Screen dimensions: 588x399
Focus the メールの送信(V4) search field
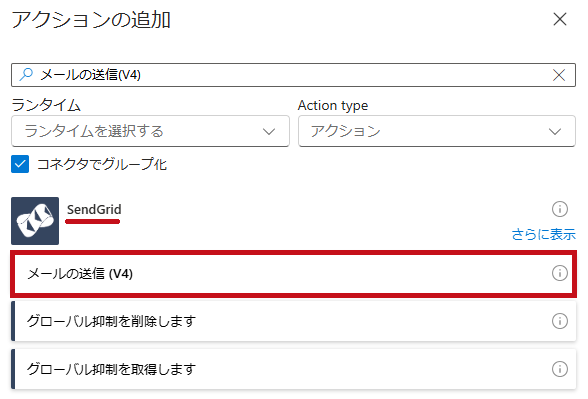coord(294,75)
